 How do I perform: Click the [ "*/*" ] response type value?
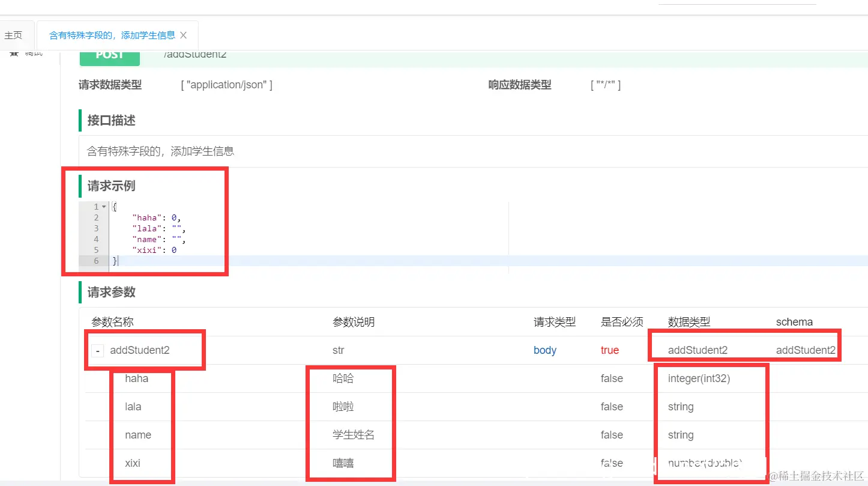tap(606, 85)
